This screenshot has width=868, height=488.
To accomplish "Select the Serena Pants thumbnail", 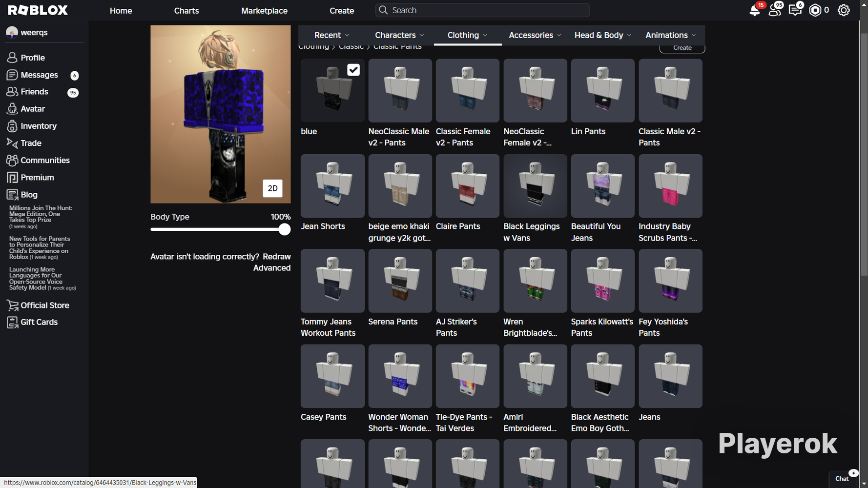I will 400,281.
